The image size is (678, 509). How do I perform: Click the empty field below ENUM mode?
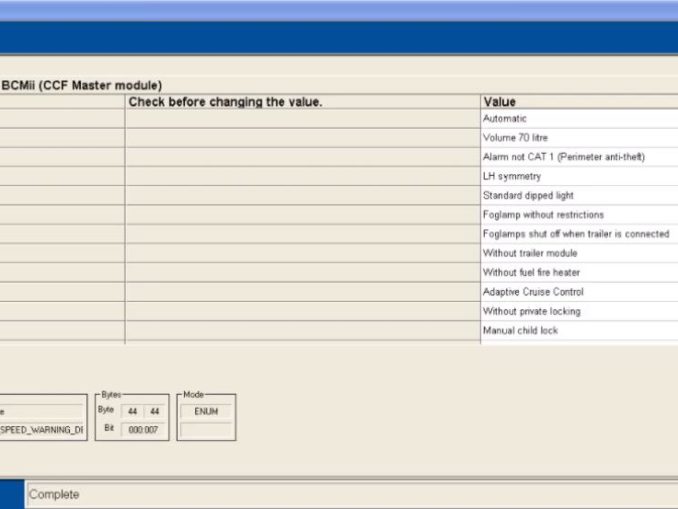click(206, 430)
